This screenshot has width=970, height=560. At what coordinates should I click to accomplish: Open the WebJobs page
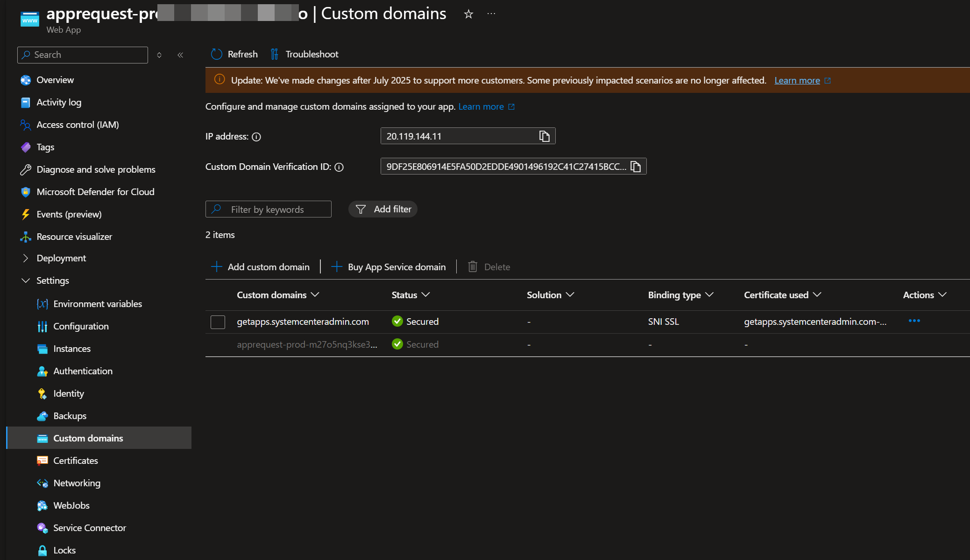(x=71, y=505)
